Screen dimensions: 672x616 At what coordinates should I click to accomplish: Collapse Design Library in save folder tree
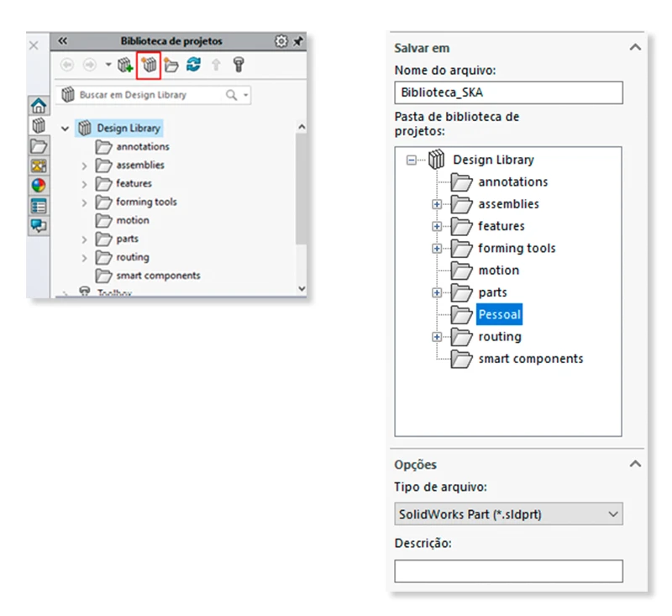(x=411, y=161)
